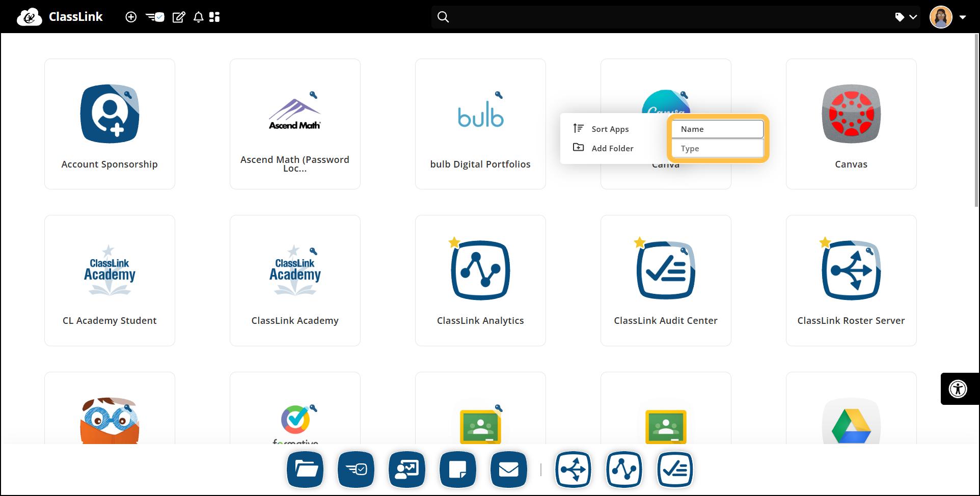
Task: Open the notifications bell
Action: [x=199, y=17]
